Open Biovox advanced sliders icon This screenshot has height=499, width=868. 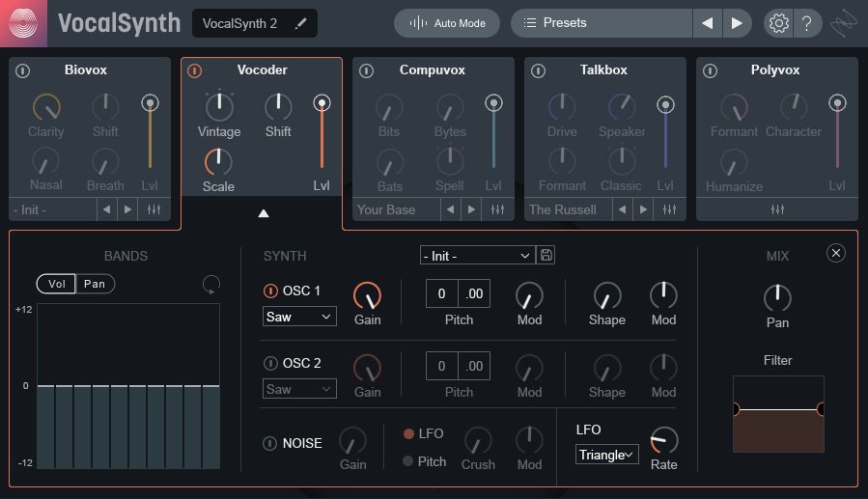coord(154,209)
